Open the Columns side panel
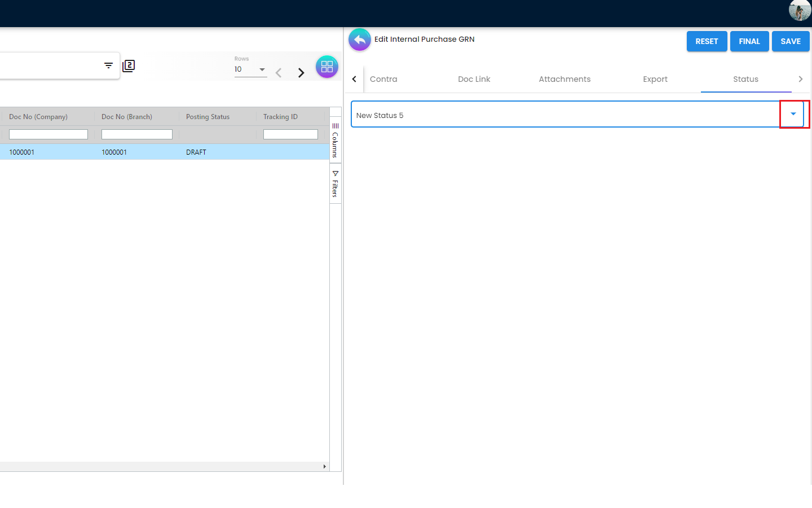The height and width of the screenshot is (508, 812). click(335, 140)
